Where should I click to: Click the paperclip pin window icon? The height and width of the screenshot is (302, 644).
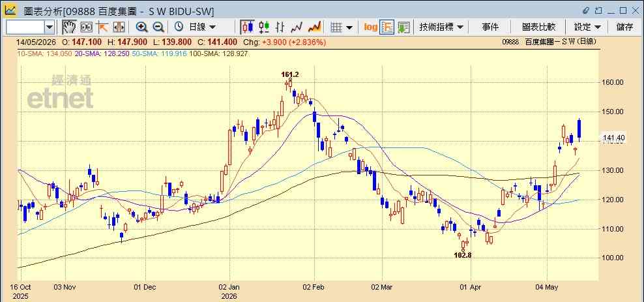[x=586, y=10]
